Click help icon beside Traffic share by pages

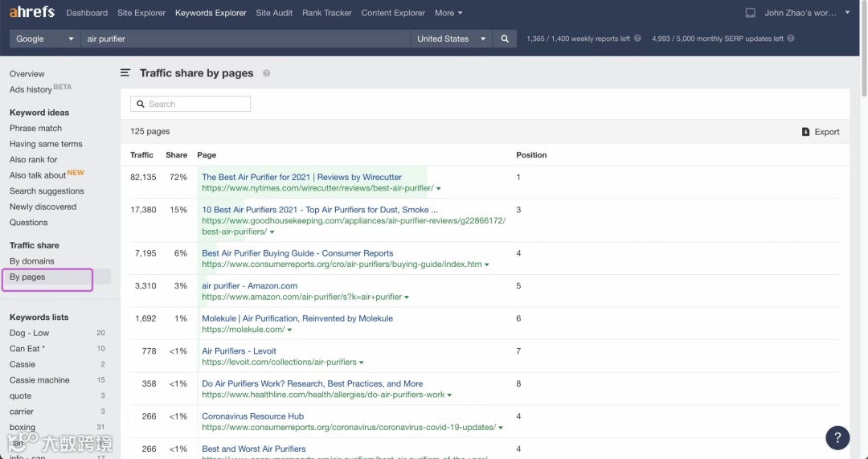pos(266,73)
